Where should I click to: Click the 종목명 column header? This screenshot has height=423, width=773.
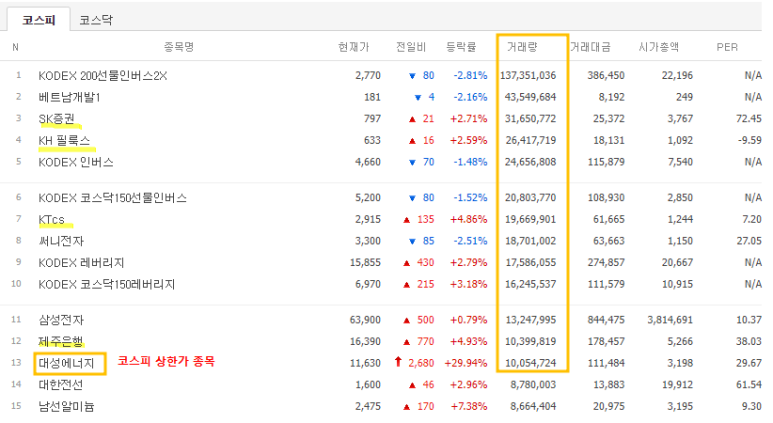coord(179,47)
